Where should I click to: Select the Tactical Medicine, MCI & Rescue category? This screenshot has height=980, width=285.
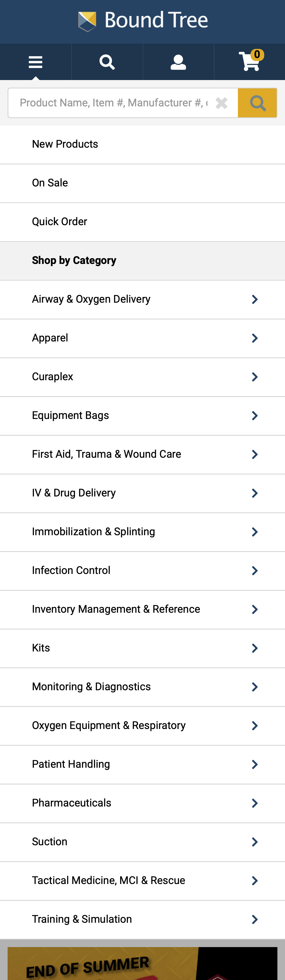click(142, 880)
